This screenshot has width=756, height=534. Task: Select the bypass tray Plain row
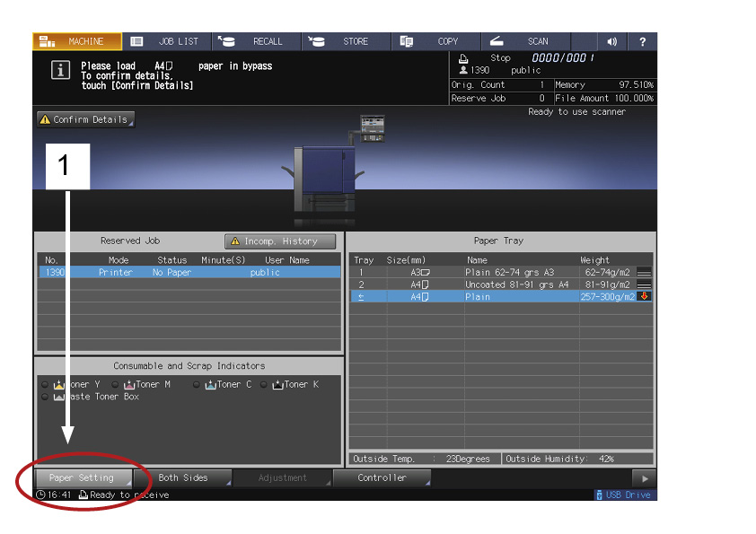[x=501, y=297]
